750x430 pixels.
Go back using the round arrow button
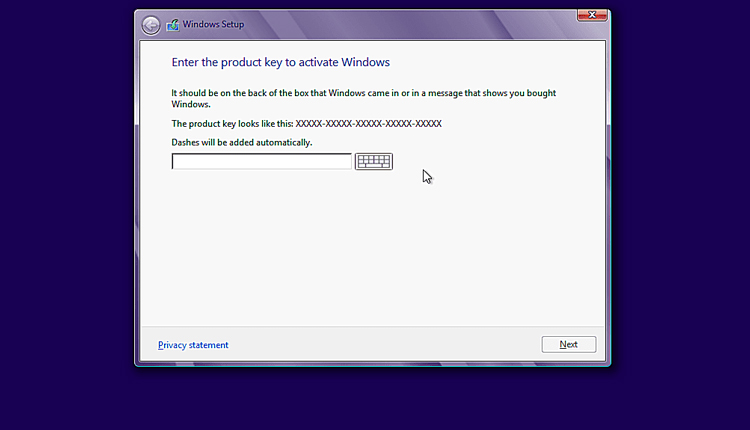[x=151, y=25]
